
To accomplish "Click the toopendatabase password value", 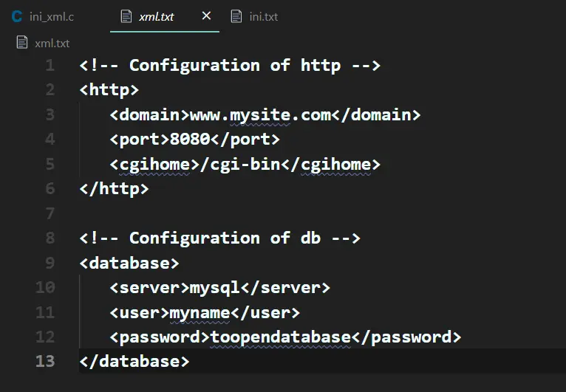I will point(280,337).
